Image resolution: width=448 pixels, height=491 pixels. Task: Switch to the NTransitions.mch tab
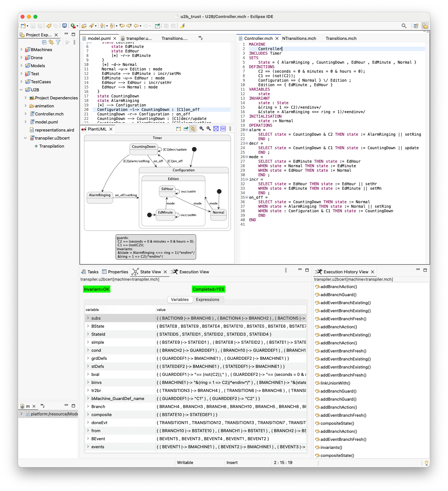click(x=299, y=38)
